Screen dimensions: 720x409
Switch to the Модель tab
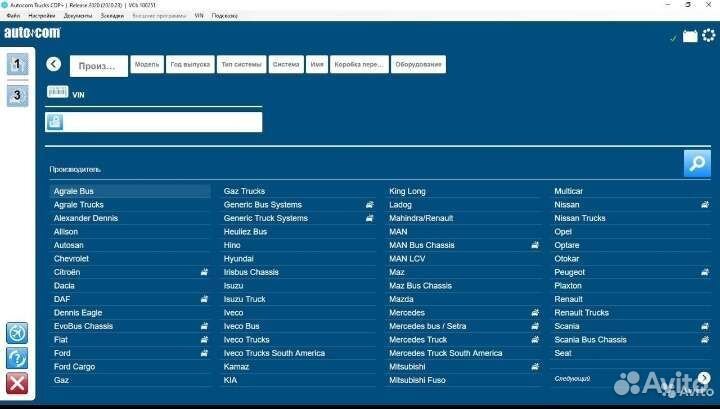click(147, 64)
